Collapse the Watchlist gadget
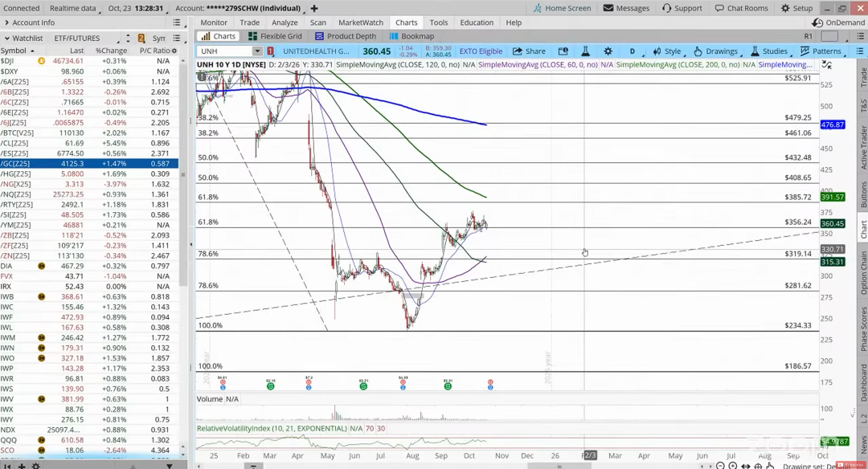Image resolution: width=868 pixels, height=469 pixels. [x=6, y=39]
